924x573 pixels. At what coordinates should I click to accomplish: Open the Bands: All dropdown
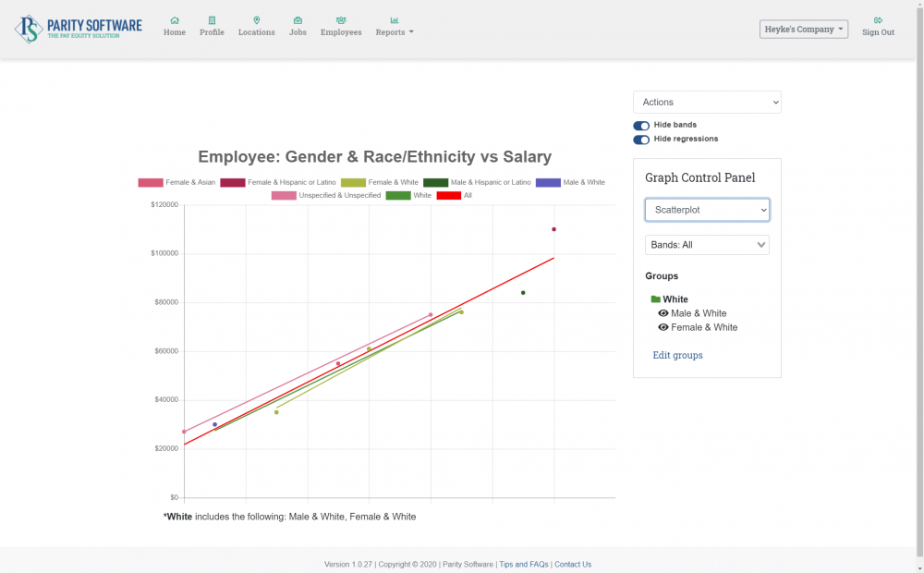click(x=707, y=245)
